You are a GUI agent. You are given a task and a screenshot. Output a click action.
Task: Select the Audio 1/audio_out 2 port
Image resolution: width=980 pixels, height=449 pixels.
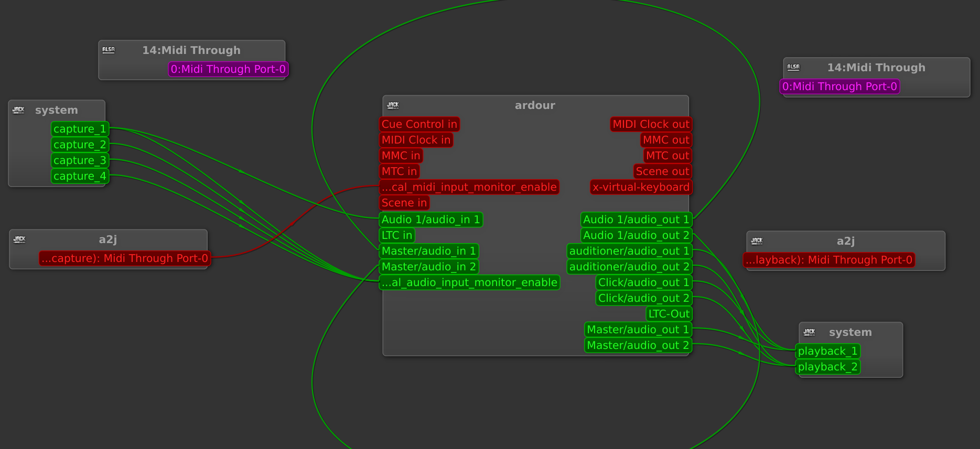tap(637, 235)
